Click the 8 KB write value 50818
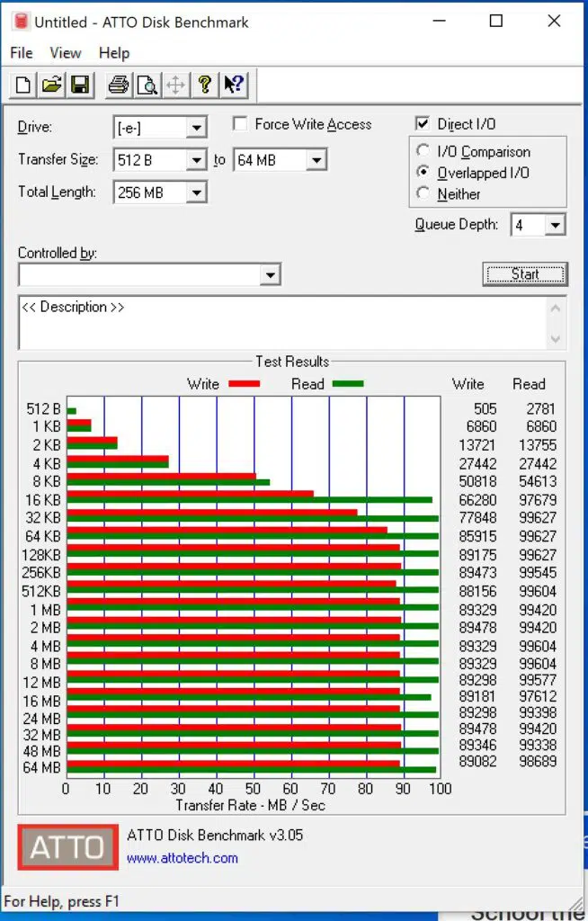 tap(478, 481)
